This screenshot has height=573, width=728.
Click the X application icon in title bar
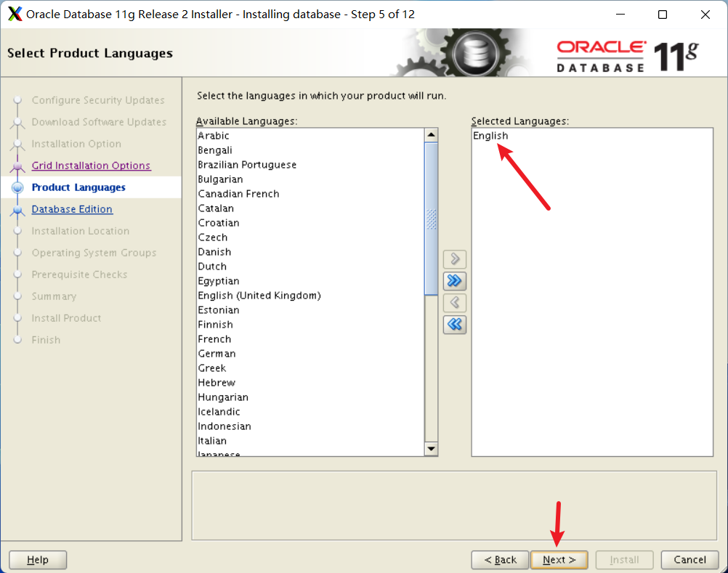click(x=15, y=14)
